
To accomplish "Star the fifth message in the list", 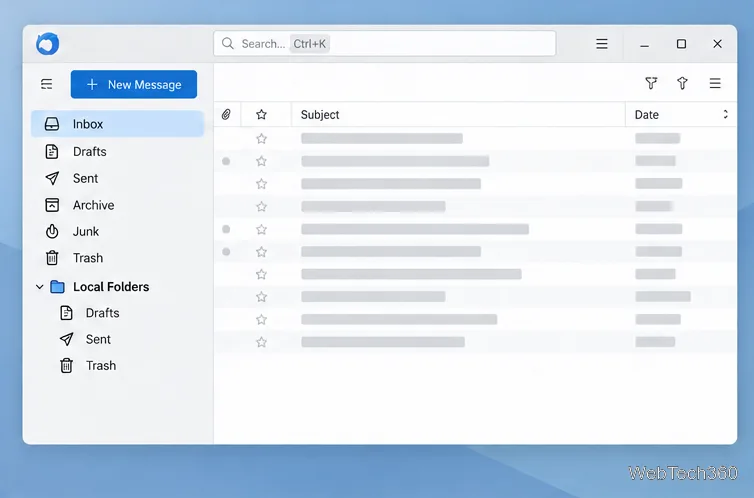I will (261, 229).
